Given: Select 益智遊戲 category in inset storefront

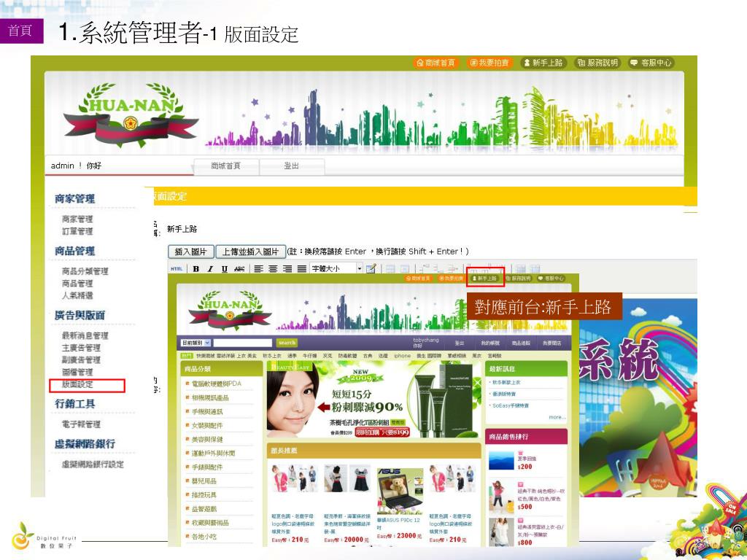Looking at the screenshot, I should (204, 509).
